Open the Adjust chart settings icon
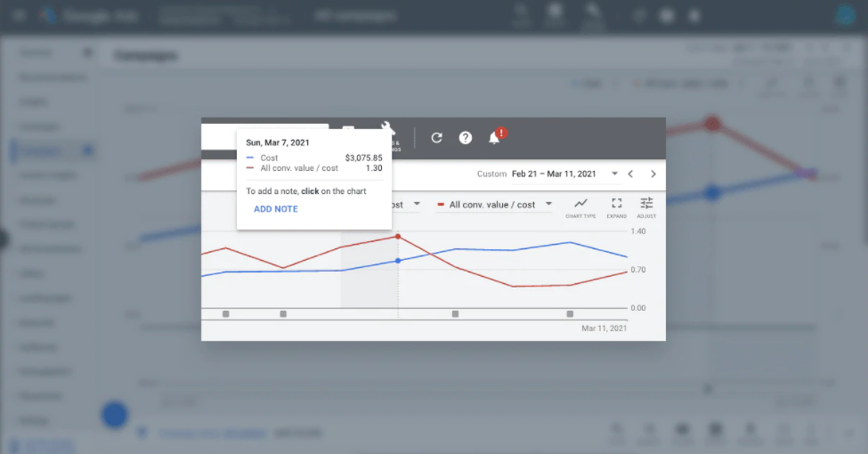This screenshot has height=454, width=868. tap(646, 207)
